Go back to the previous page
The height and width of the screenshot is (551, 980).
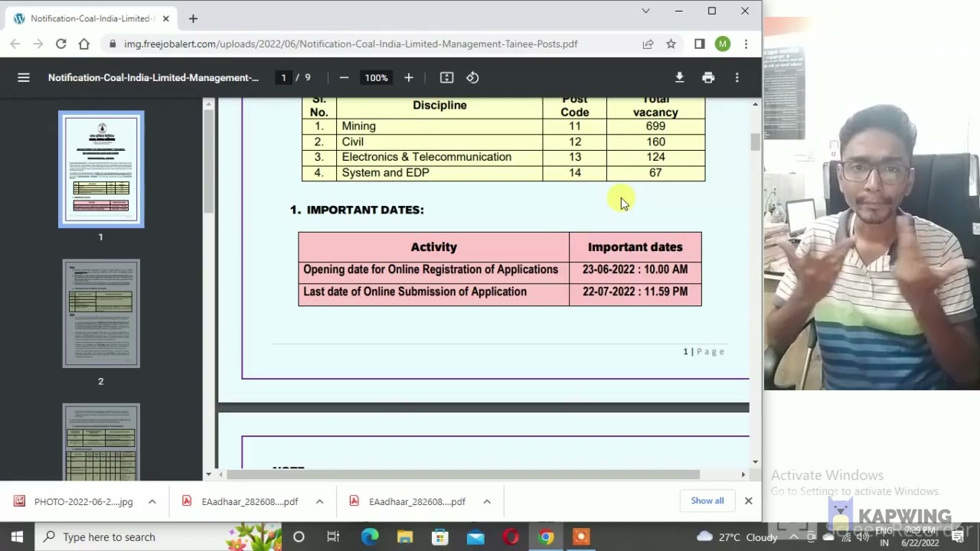(15, 44)
